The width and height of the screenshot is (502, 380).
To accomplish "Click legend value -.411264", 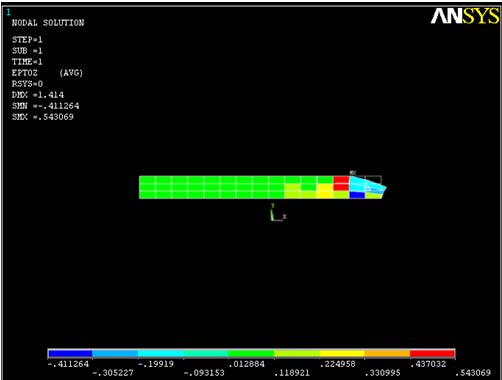I will click(68, 364).
